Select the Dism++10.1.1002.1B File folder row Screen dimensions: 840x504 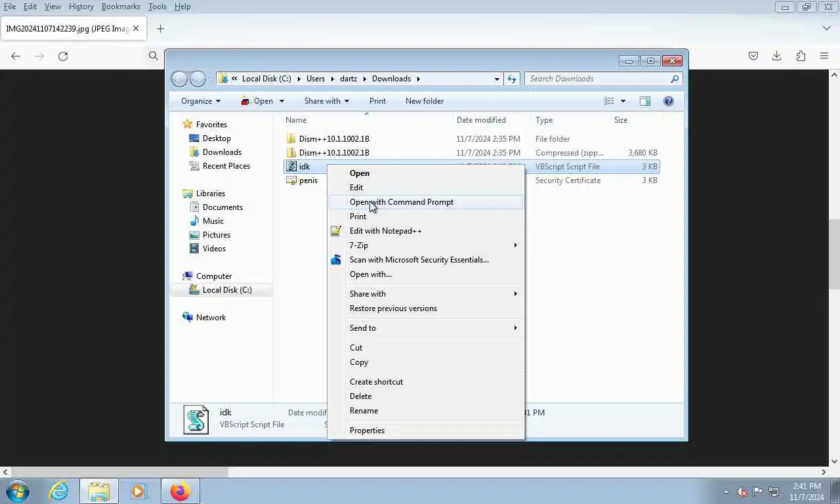click(x=471, y=139)
